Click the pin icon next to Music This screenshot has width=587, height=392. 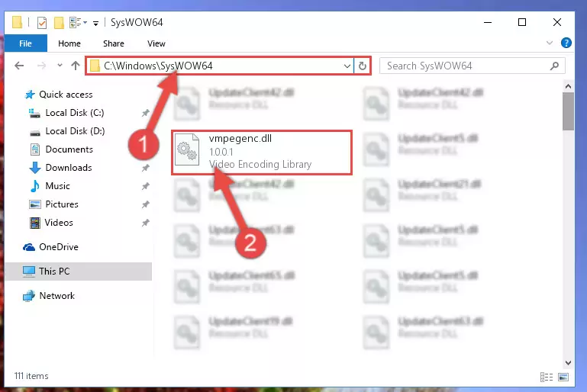pos(145,186)
